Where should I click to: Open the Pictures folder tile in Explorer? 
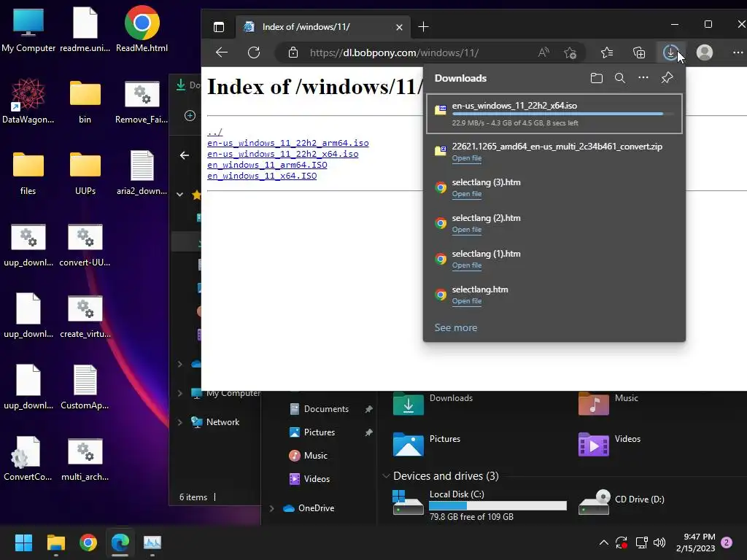409,444
